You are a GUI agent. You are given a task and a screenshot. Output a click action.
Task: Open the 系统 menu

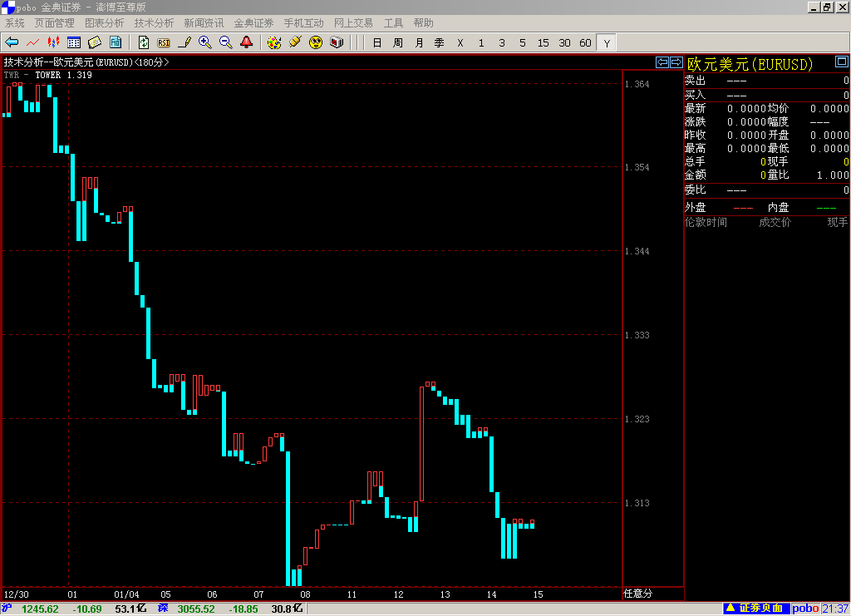point(15,22)
